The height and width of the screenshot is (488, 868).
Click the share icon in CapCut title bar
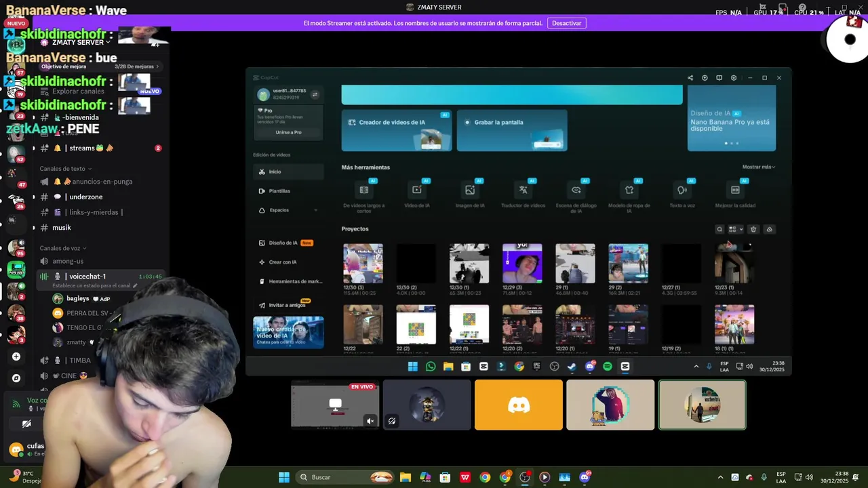pyautogui.click(x=690, y=78)
